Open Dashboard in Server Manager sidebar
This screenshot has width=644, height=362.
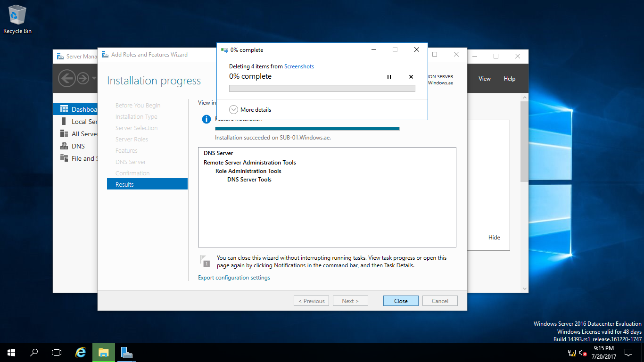75,109
